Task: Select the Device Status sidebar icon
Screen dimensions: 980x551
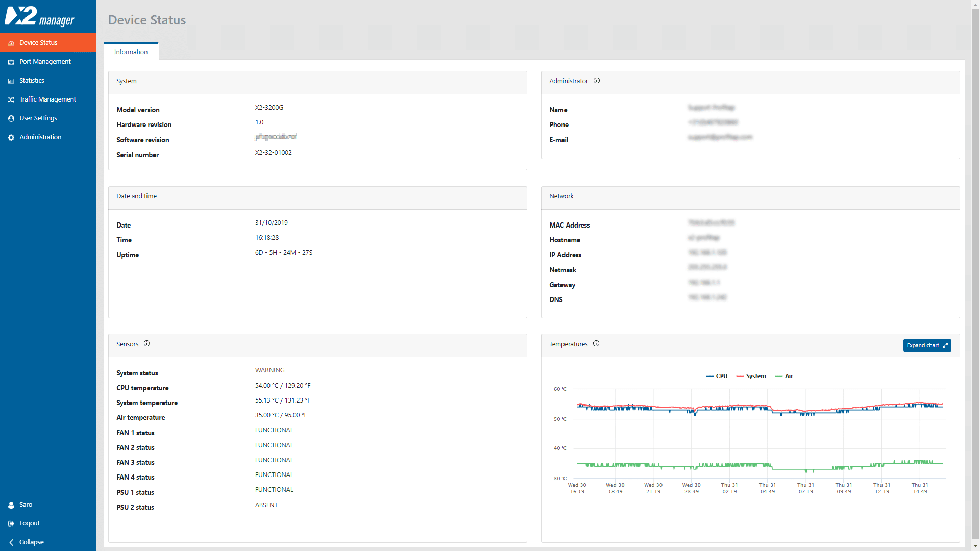Action: click(11, 43)
